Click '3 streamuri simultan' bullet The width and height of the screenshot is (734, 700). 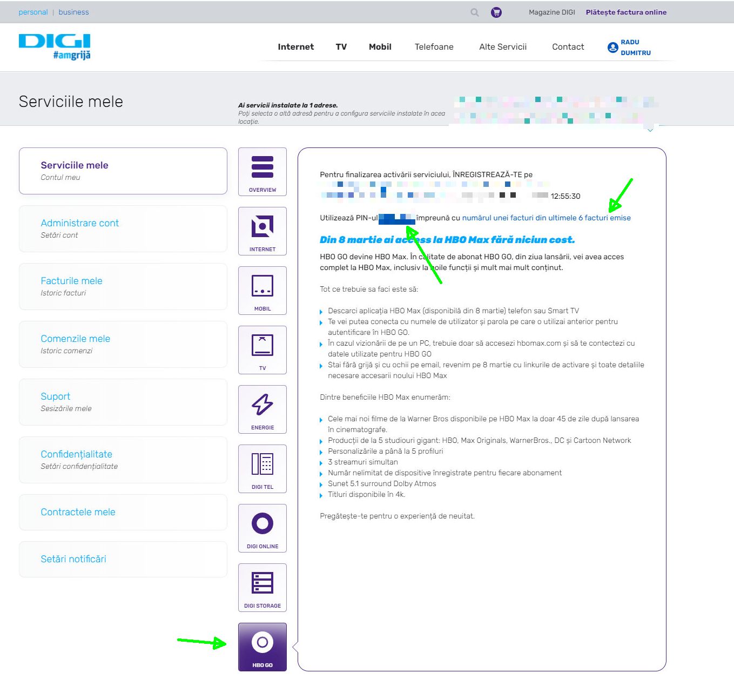click(x=363, y=462)
